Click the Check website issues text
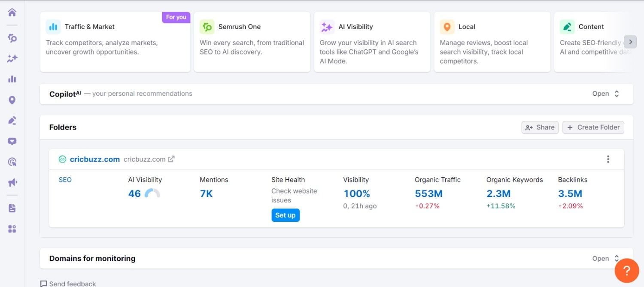644x287 pixels. [294, 196]
